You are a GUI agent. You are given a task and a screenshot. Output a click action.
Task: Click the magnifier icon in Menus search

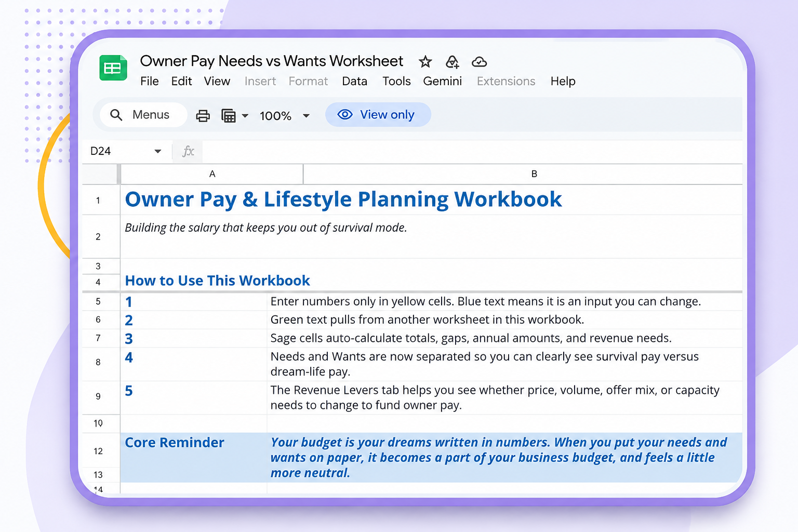(x=116, y=115)
